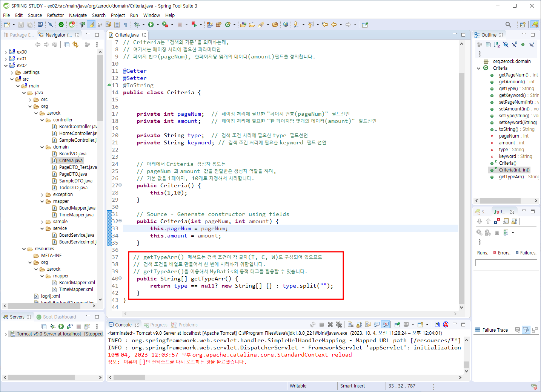Click JUnit next failure down arrow icon

point(480,221)
